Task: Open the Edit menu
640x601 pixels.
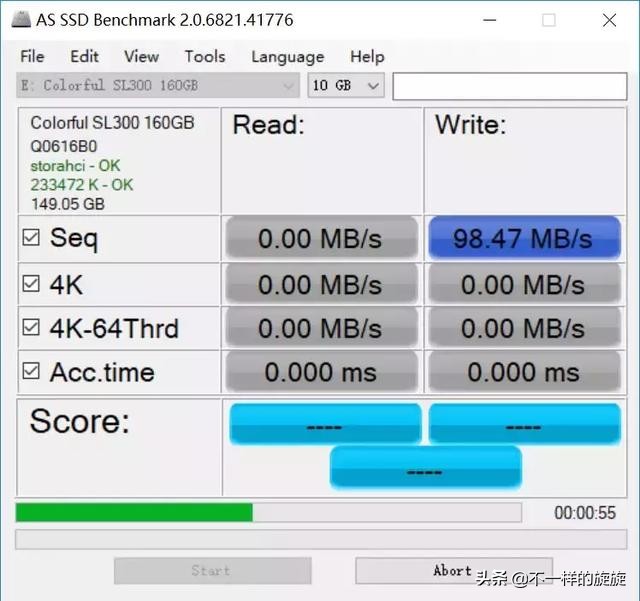Action: coord(84,56)
